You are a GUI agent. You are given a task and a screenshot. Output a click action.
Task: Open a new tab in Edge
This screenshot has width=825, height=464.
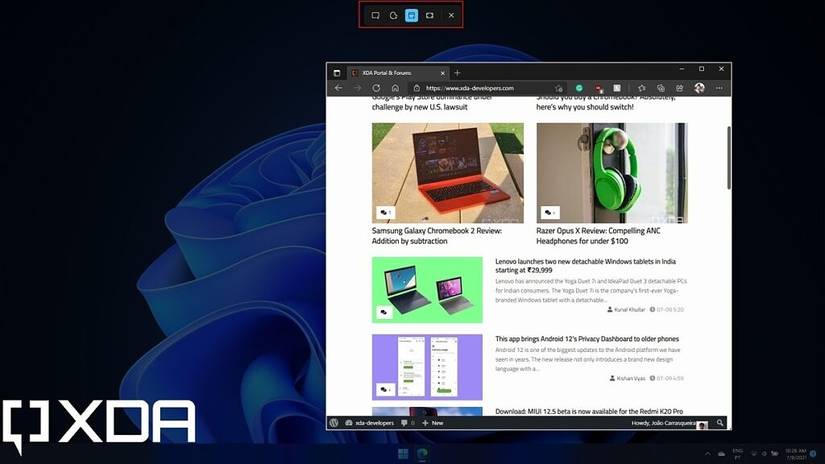click(457, 73)
